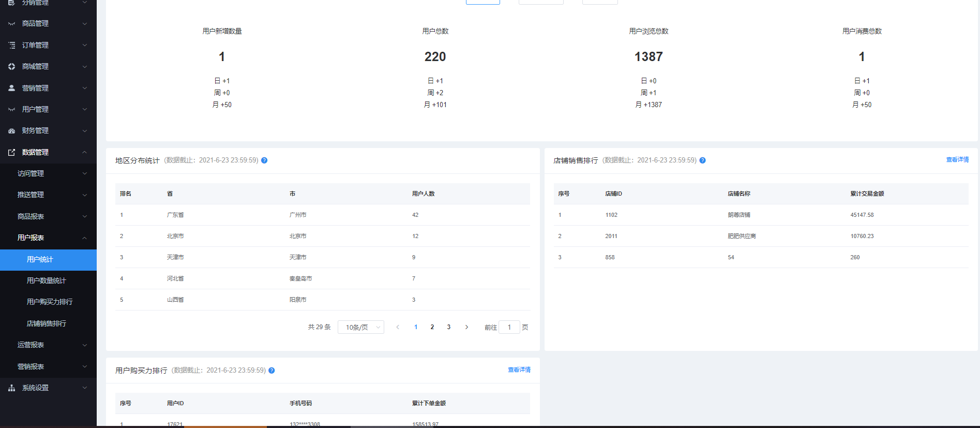Image resolution: width=980 pixels, height=428 pixels.
Task: Open the 10条/页 page size dropdown
Action: pyautogui.click(x=360, y=327)
